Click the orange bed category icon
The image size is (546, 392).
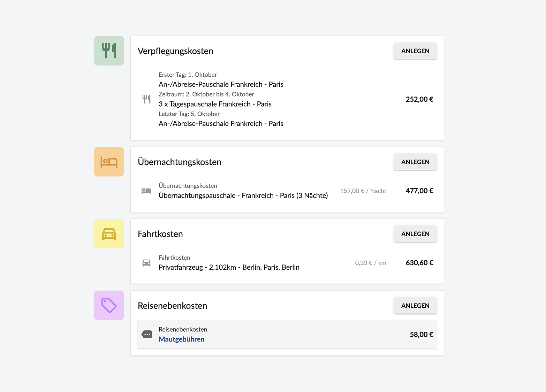pyautogui.click(x=109, y=162)
